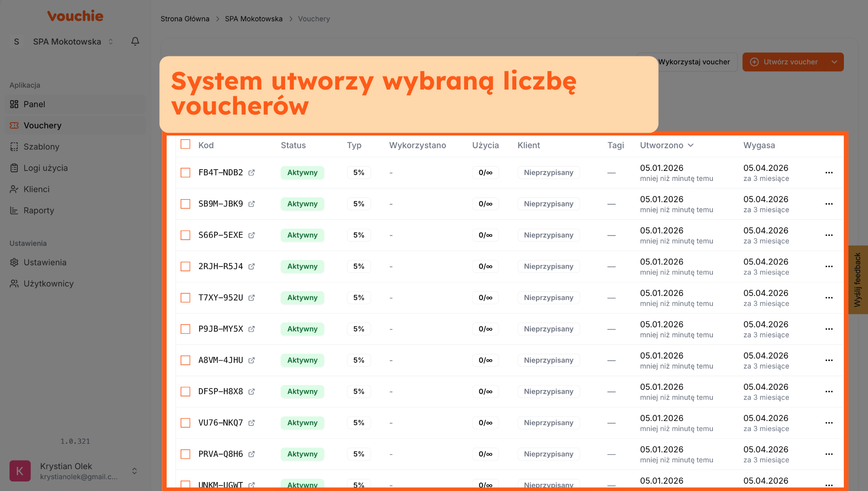Open Logi użycia from the sidebar
868x491 pixels.
(x=45, y=168)
